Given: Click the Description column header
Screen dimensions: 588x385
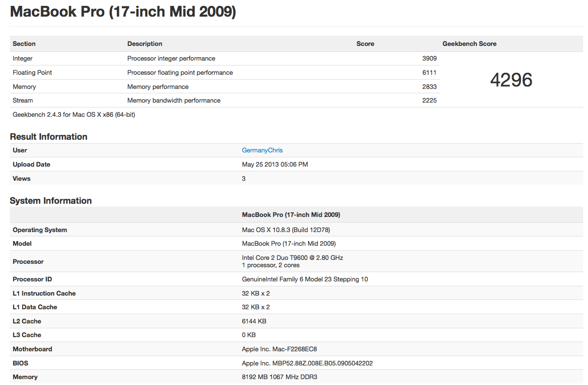Looking at the screenshot, I should click(145, 44).
